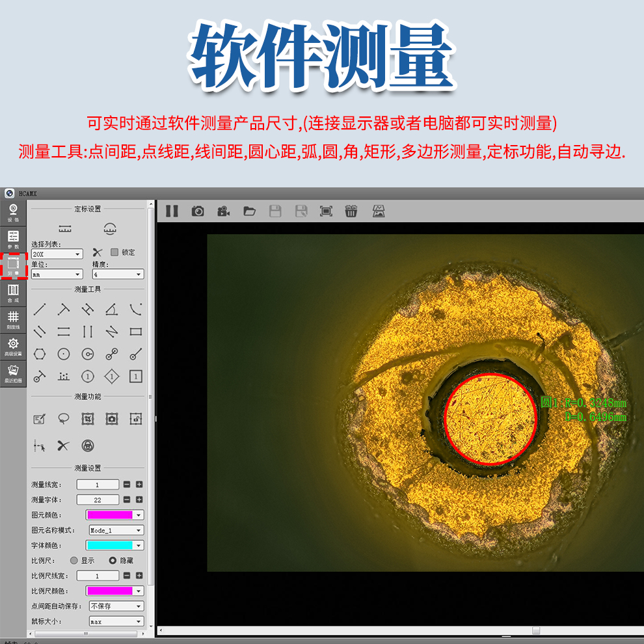Capture a snapshot with the camera icon
Image resolution: width=644 pixels, height=644 pixels.
198,211
